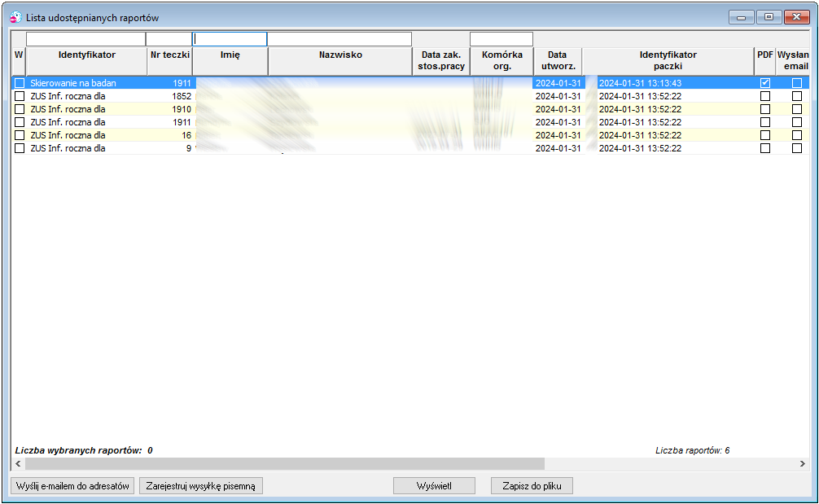The height and width of the screenshot is (504, 819).
Task: Select the row checkbox for teczka 1910
Action: coord(20,109)
